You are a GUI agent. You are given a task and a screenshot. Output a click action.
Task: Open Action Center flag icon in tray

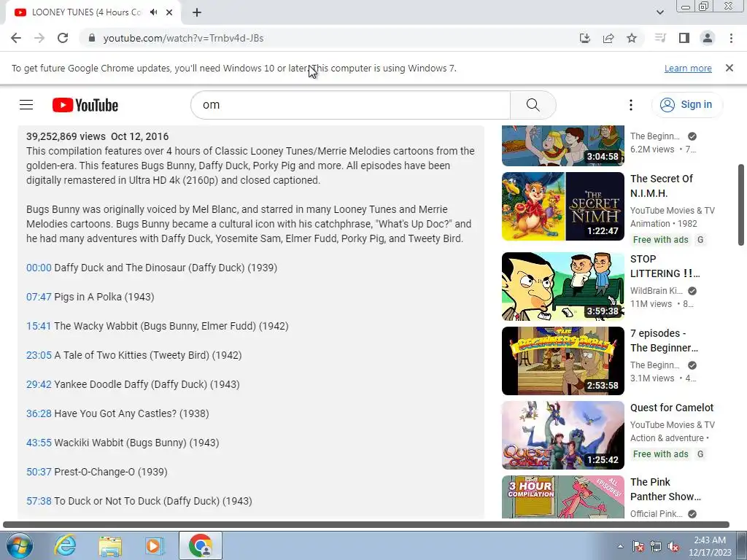click(x=638, y=546)
